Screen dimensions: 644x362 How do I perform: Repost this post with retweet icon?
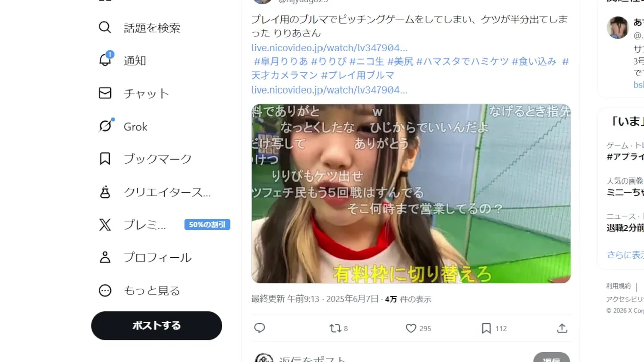pyautogui.click(x=335, y=328)
